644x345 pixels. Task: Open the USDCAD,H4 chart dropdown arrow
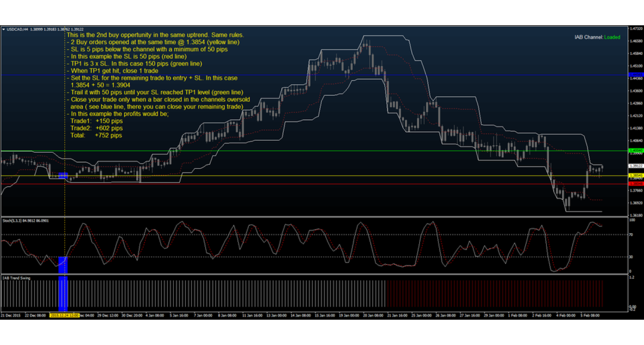(x=4, y=29)
